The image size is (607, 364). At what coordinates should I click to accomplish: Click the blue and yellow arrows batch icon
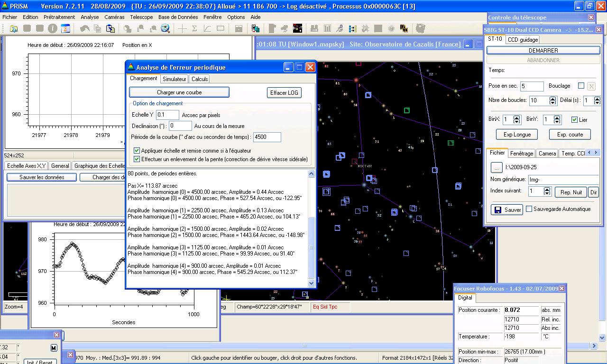pyautogui.click(x=352, y=28)
